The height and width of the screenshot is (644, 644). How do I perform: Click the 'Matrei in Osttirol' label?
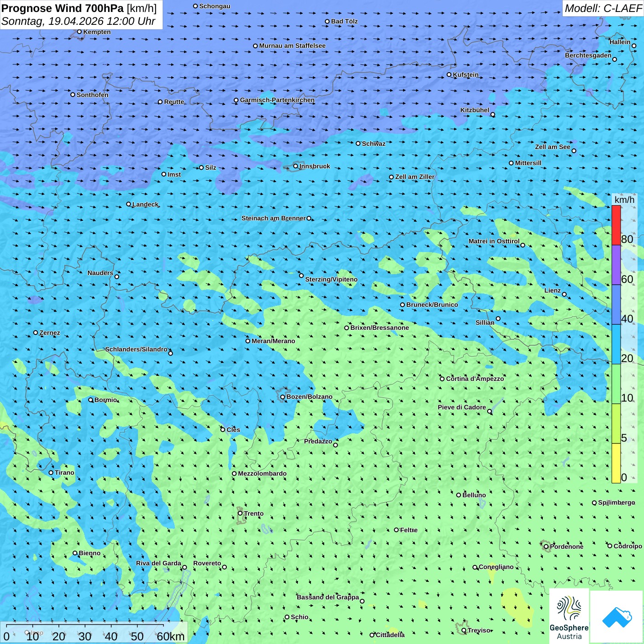point(494,241)
